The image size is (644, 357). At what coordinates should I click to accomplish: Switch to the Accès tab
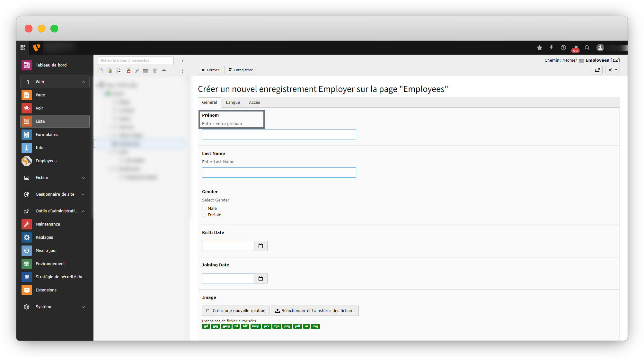pyautogui.click(x=254, y=103)
